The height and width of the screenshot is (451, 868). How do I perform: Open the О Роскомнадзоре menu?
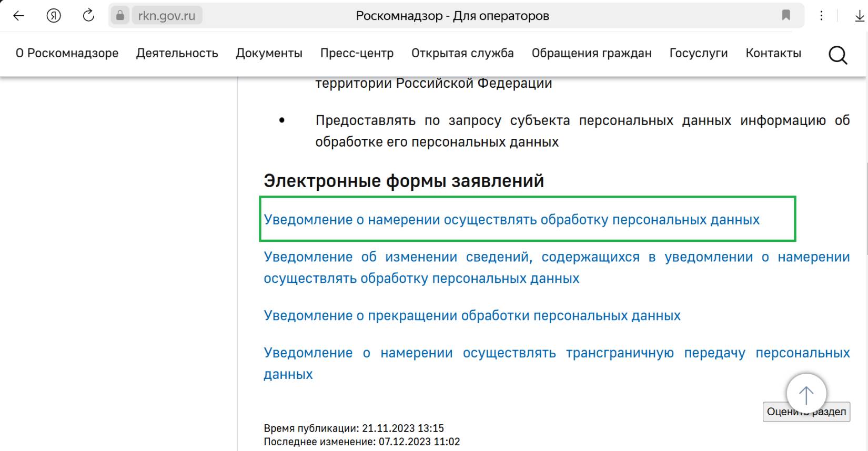(67, 53)
